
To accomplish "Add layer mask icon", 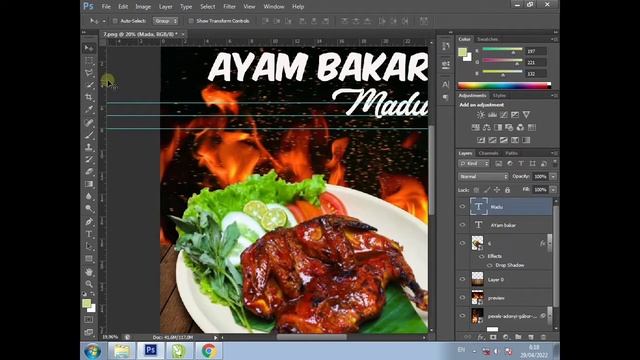I will point(493,337).
